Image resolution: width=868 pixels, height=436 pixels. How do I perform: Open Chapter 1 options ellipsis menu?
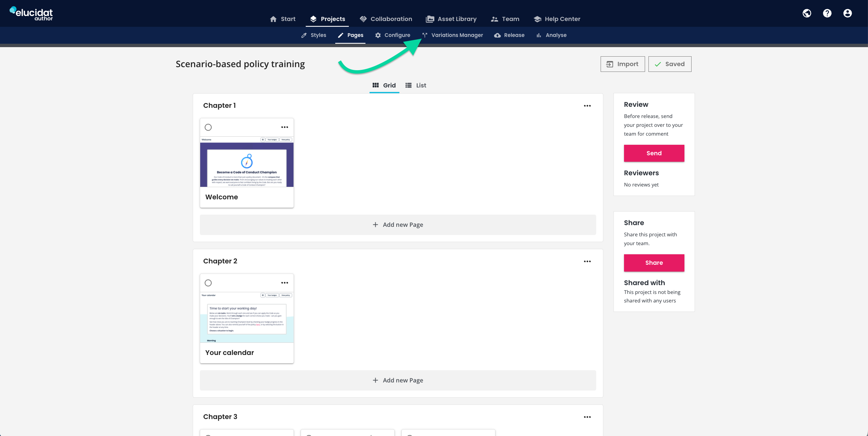[x=587, y=106]
